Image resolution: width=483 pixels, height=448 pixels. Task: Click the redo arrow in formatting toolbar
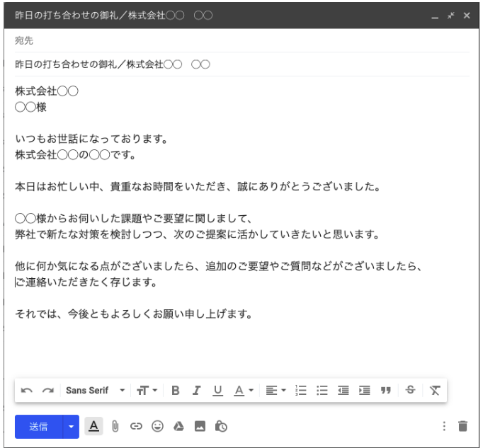tap(47, 390)
